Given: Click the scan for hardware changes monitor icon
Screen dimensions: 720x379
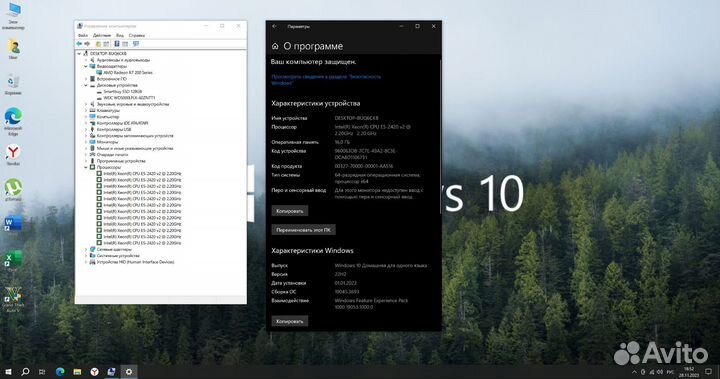Looking at the screenshot, I should pyautogui.click(x=136, y=44).
